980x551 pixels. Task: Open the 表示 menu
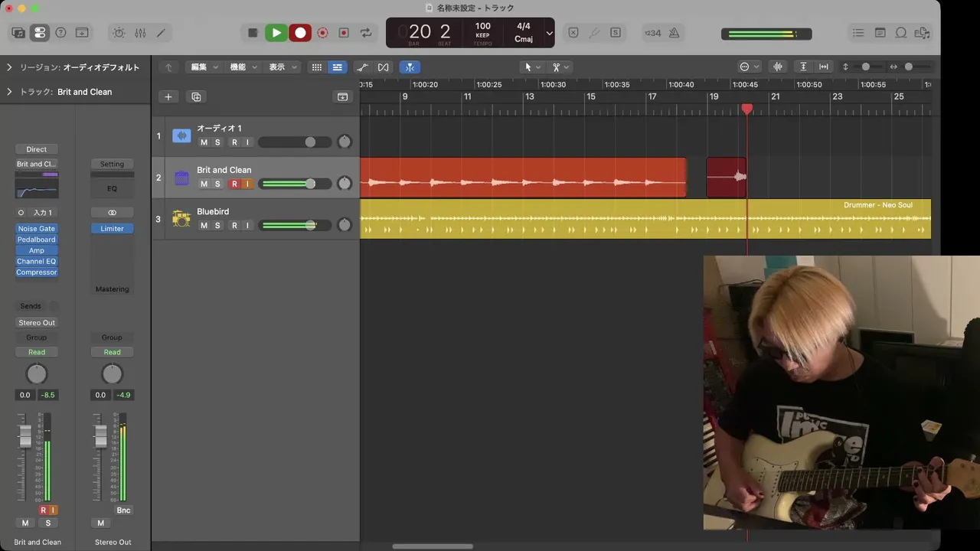coord(283,67)
